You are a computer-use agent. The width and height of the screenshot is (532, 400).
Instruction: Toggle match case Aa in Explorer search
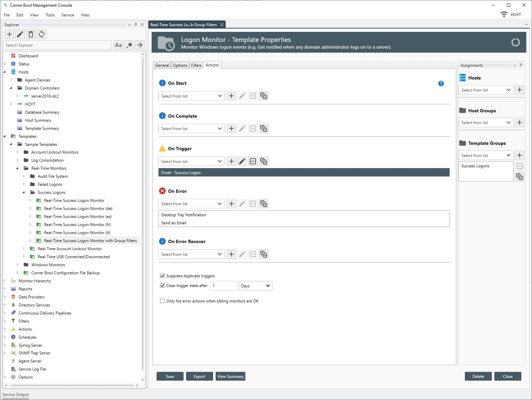click(x=118, y=45)
